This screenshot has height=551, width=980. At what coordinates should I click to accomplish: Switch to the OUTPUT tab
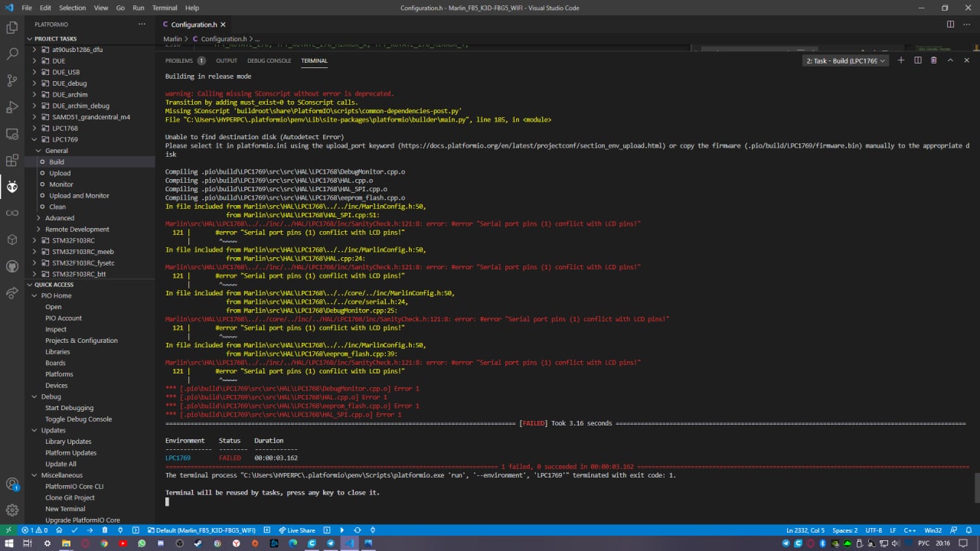pyautogui.click(x=227, y=60)
